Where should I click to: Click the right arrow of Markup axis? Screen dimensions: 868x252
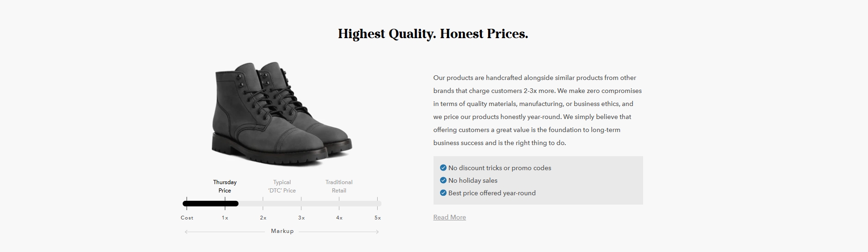(x=377, y=232)
